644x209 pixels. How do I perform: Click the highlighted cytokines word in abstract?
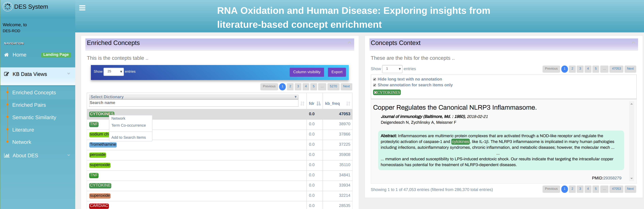[x=460, y=142]
